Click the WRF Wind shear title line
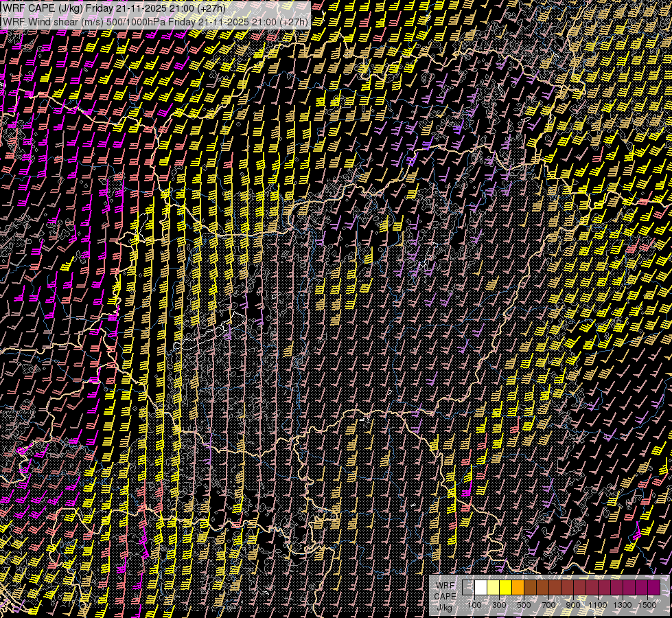 tap(154, 22)
